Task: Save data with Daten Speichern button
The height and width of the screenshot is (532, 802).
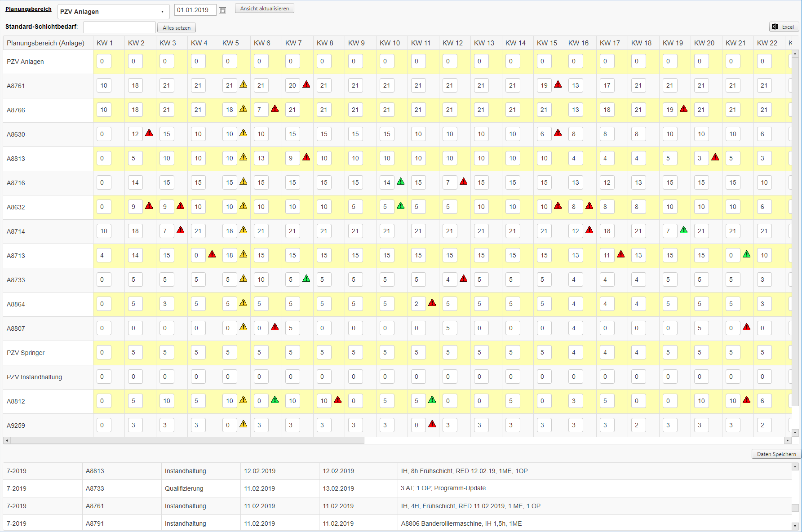Action: [x=776, y=454]
